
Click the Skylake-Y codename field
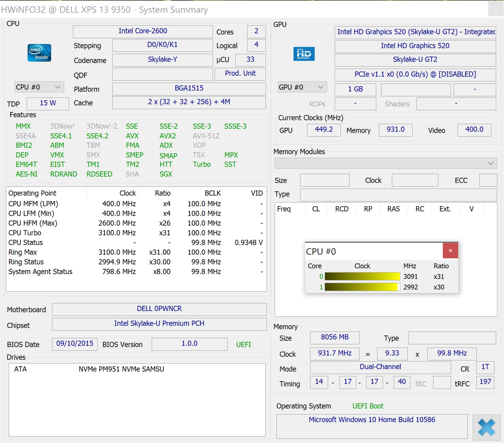coord(162,59)
